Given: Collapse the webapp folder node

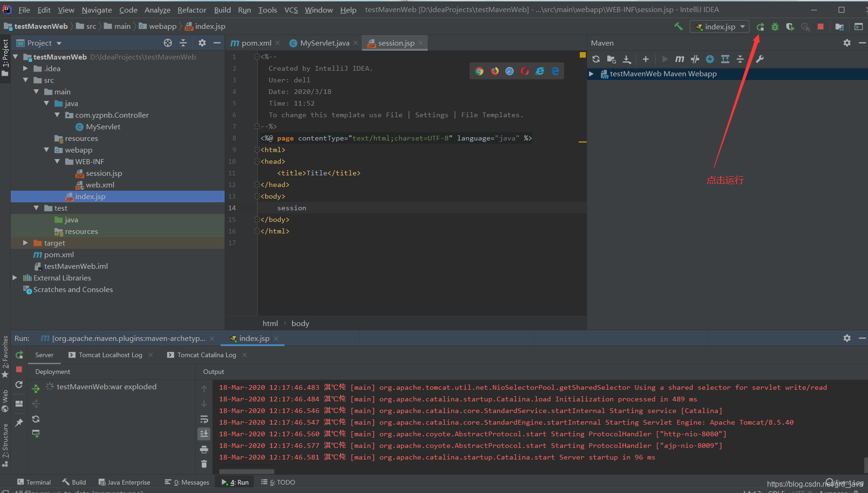Looking at the screenshot, I should [x=46, y=150].
